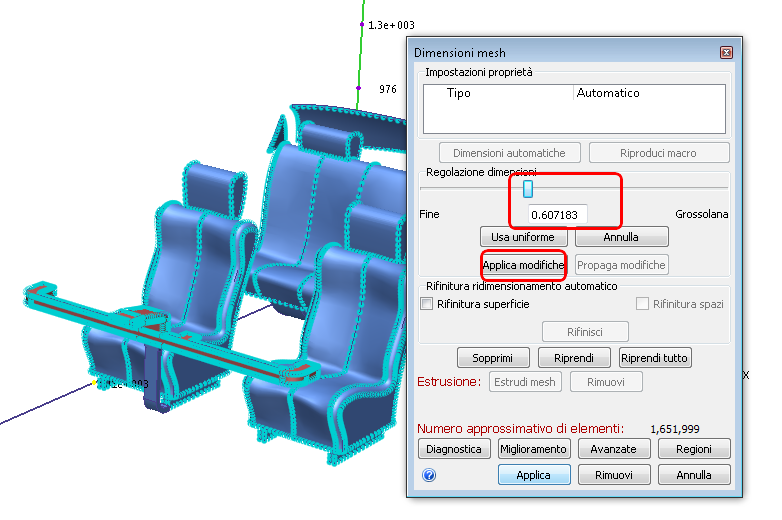Image resolution: width=782 pixels, height=520 pixels.
Task: Open Miglioramento options
Action: pos(534,449)
